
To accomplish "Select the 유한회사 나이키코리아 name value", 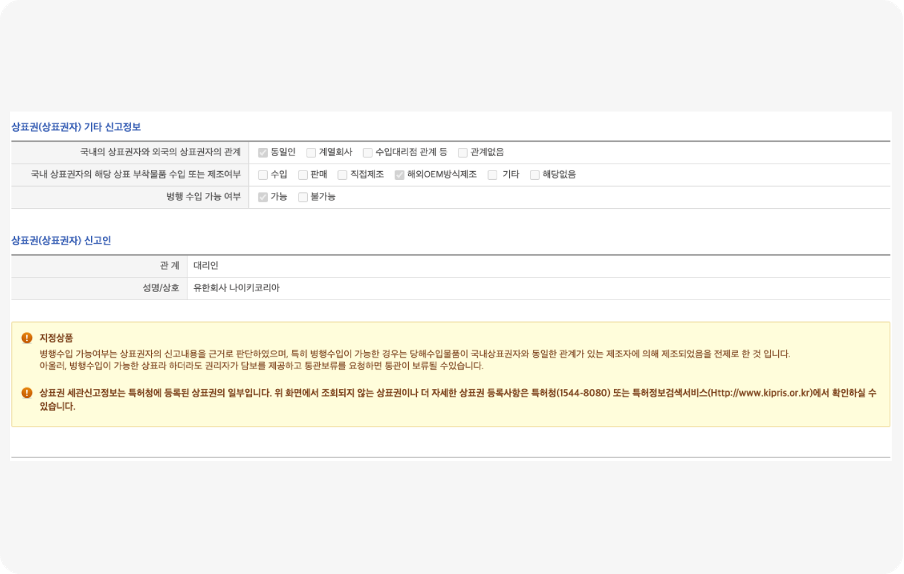I will 236,288.
